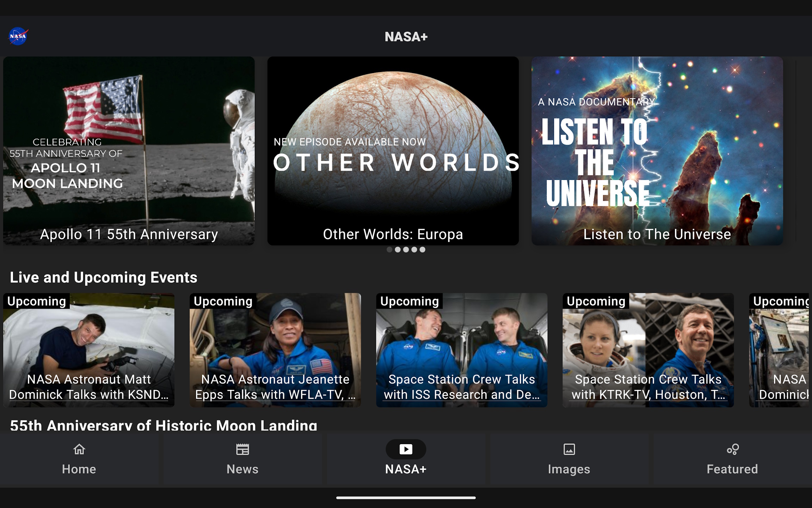
Task: Open Other Worlds: Europa banner
Action: pos(393,151)
